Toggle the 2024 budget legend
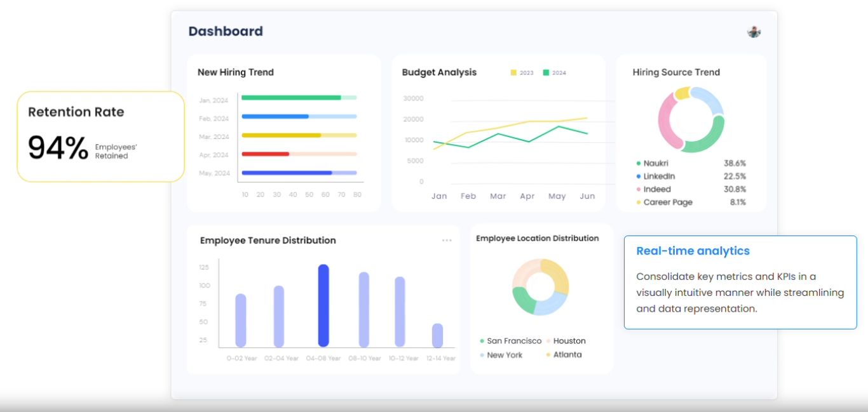Viewport: 868px width, 412px height. pos(554,73)
